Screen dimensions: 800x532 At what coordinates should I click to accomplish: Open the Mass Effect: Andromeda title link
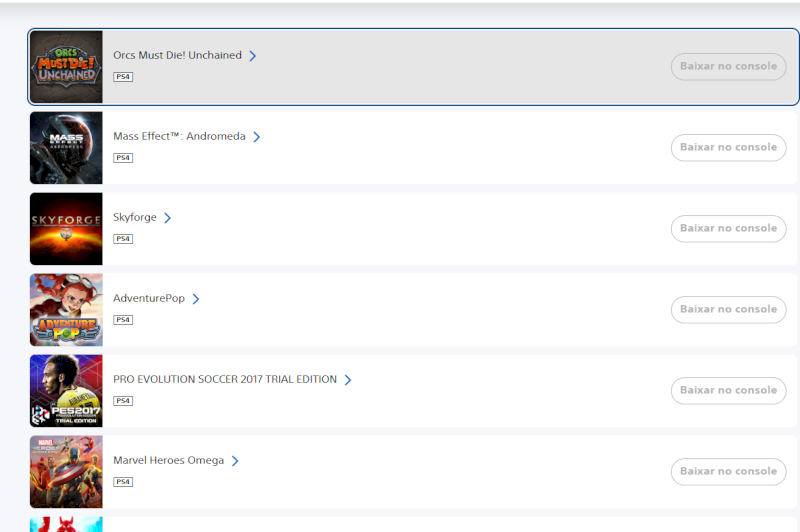pos(180,136)
